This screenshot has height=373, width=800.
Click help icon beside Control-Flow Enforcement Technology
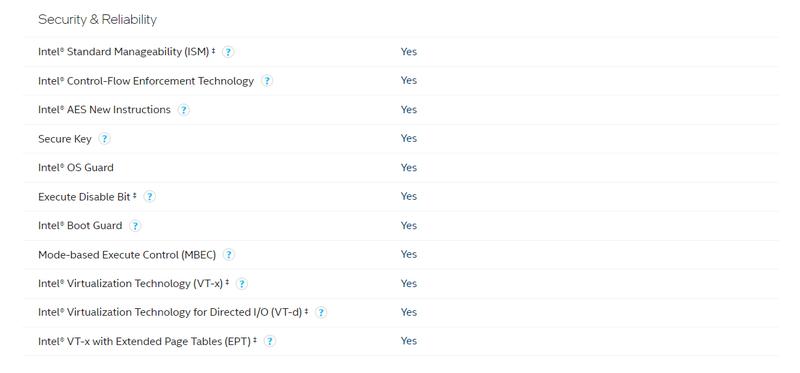coord(267,81)
